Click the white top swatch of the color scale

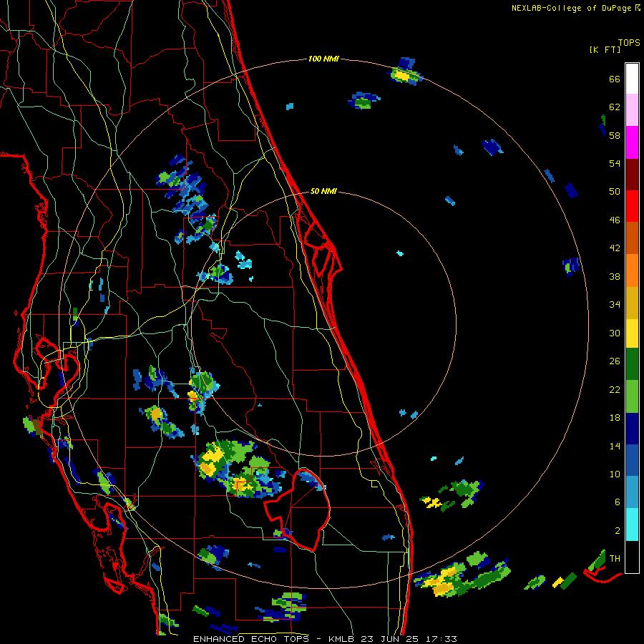[x=632, y=79]
